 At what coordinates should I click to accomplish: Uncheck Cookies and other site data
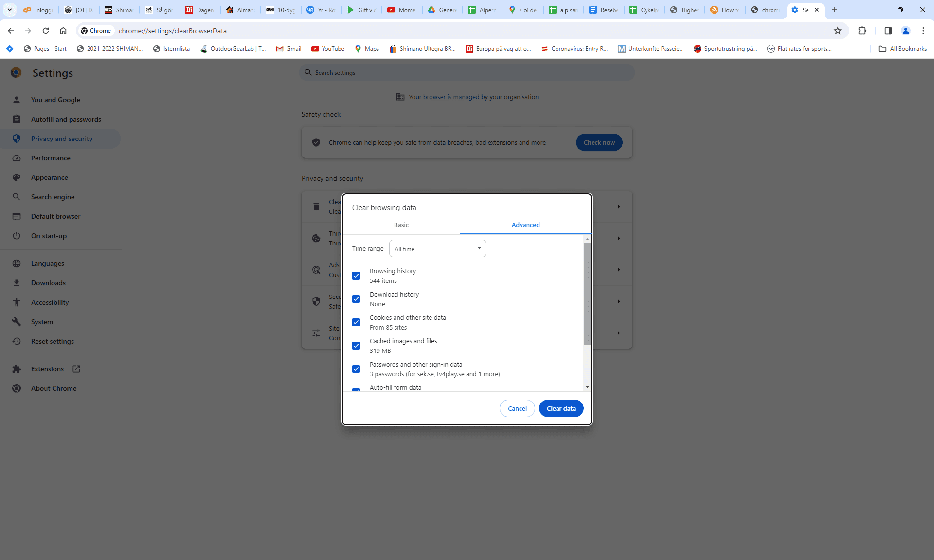pyautogui.click(x=356, y=322)
